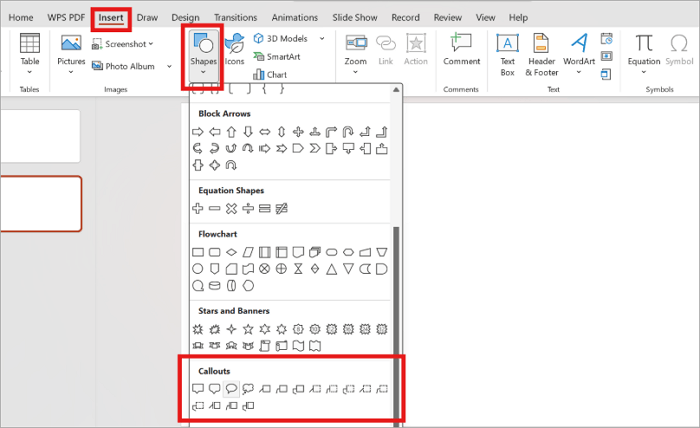Select the Cloud callout shape
Image resolution: width=700 pixels, height=428 pixels.
coord(248,389)
